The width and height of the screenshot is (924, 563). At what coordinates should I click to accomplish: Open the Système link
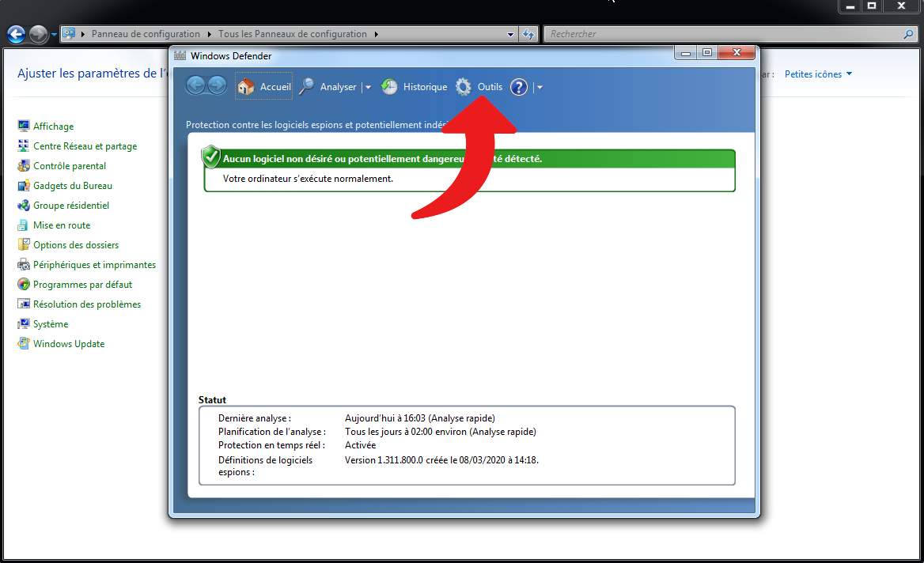tap(51, 324)
